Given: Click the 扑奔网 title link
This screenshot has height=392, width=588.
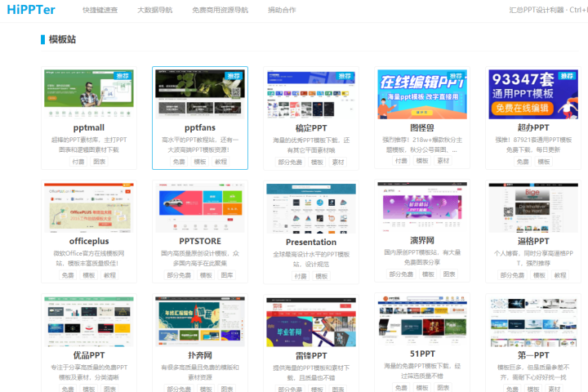Looking at the screenshot, I should pyautogui.click(x=200, y=355).
